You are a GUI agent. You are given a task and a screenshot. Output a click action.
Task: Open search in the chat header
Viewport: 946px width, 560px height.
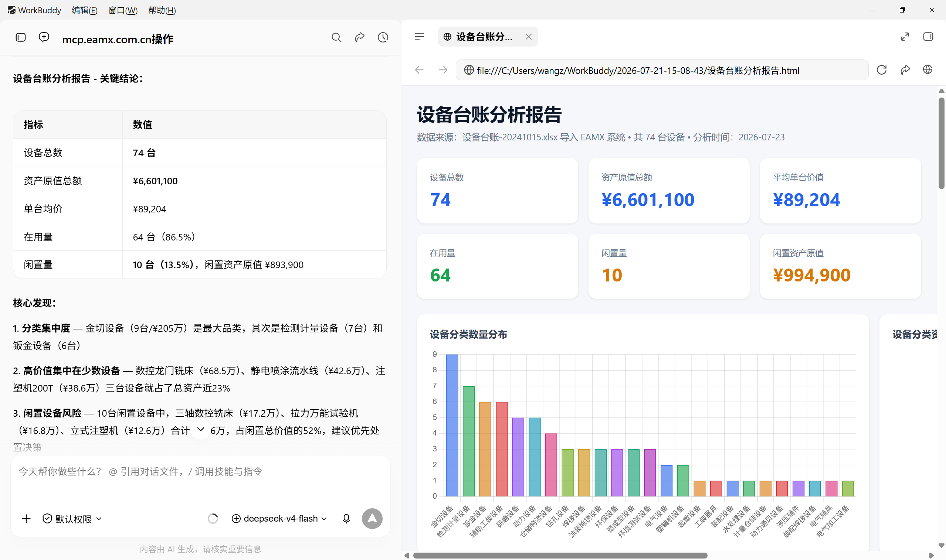336,37
